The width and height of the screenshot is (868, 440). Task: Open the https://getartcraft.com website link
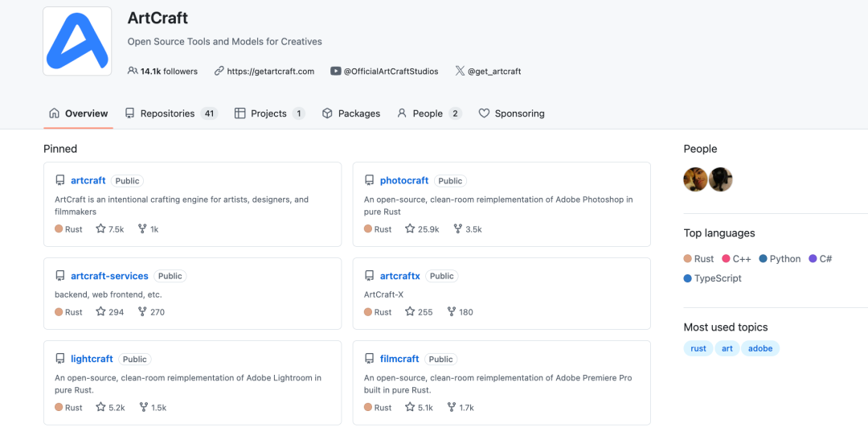271,72
